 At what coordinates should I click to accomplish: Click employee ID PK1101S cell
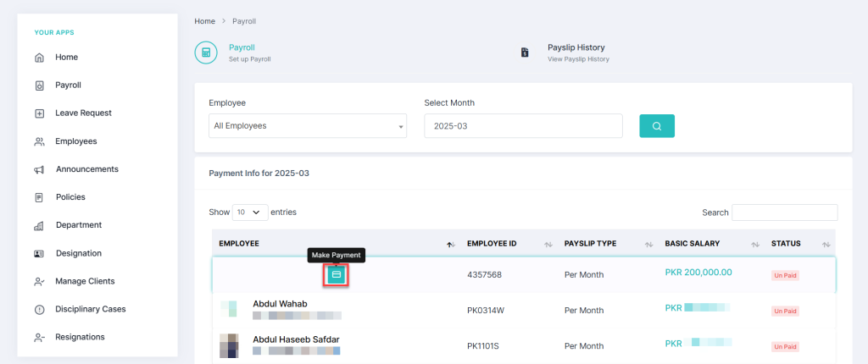pos(483,346)
